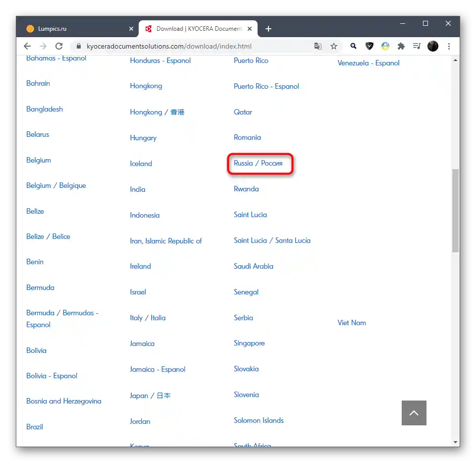This screenshot has width=476, height=463.
Task: Open the Belize / Belice link
Action: pyautogui.click(x=48, y=236)
